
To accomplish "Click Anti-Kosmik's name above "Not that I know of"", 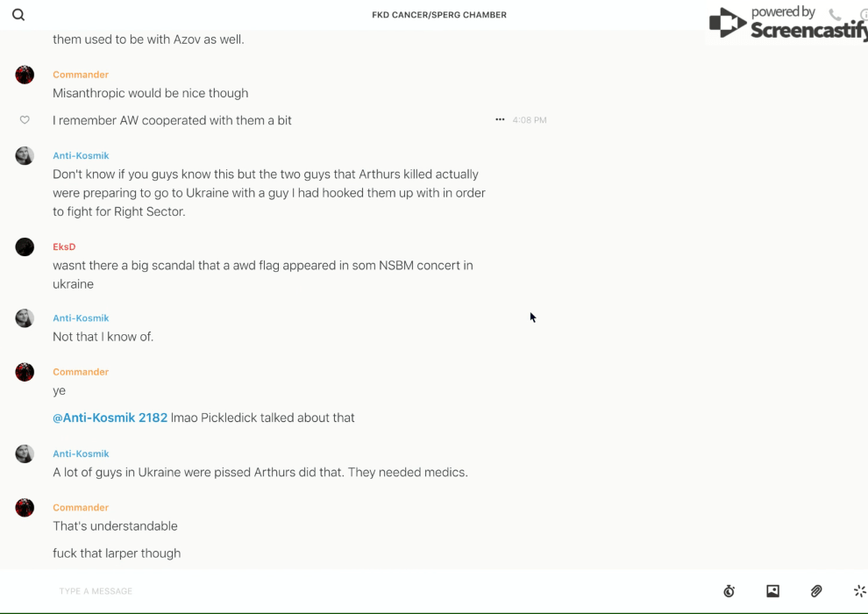I will pyautogui.click(x=81, y=318).
